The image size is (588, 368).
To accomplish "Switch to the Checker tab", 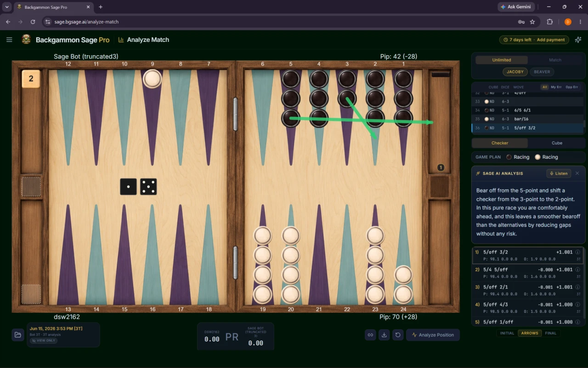I will (x=500, y=143).
